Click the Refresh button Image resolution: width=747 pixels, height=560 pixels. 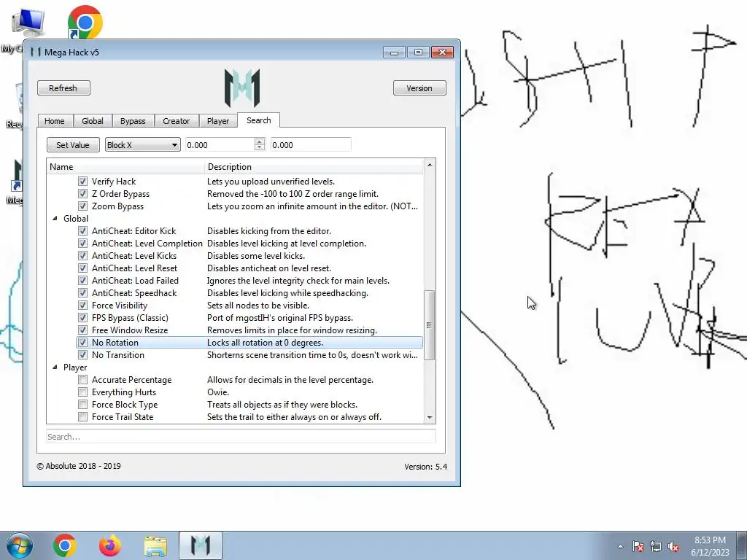pyautogui.click(x=63, y=88)
